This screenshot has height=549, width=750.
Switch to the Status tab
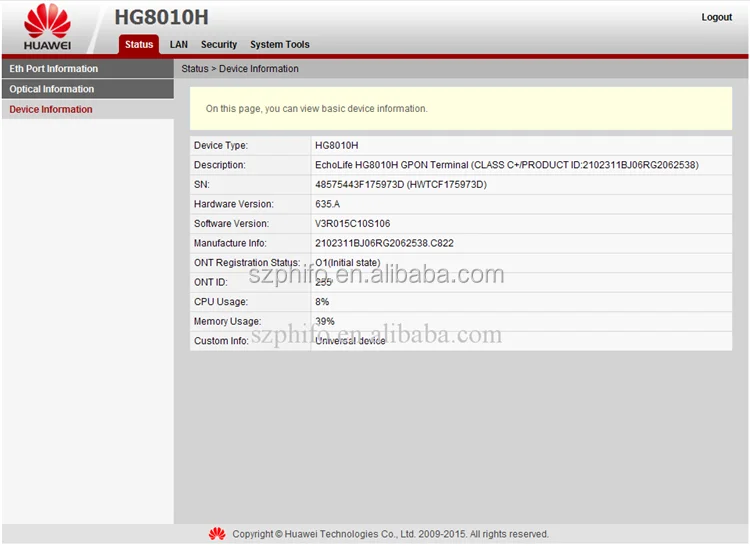pyautogui.click(x=139, y=44)
